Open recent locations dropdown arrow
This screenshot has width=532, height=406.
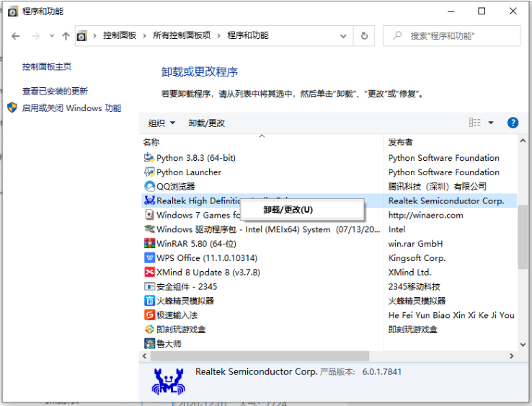50,35
